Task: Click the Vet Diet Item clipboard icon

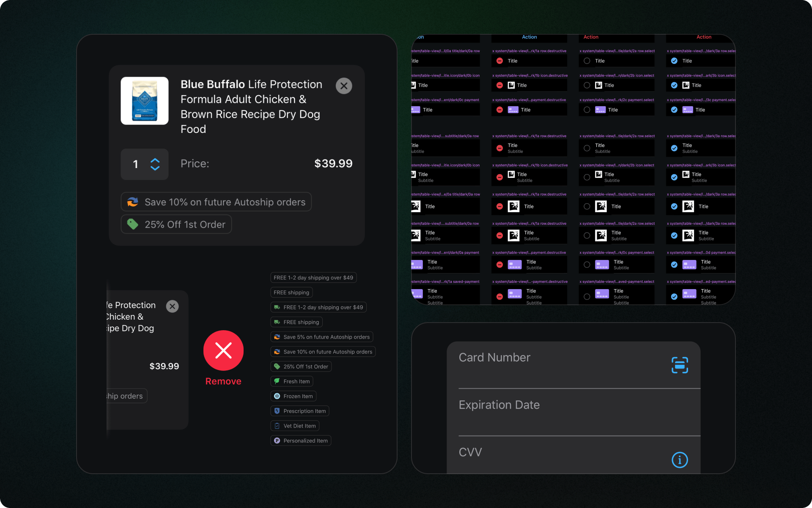Action: coord(277,426)
